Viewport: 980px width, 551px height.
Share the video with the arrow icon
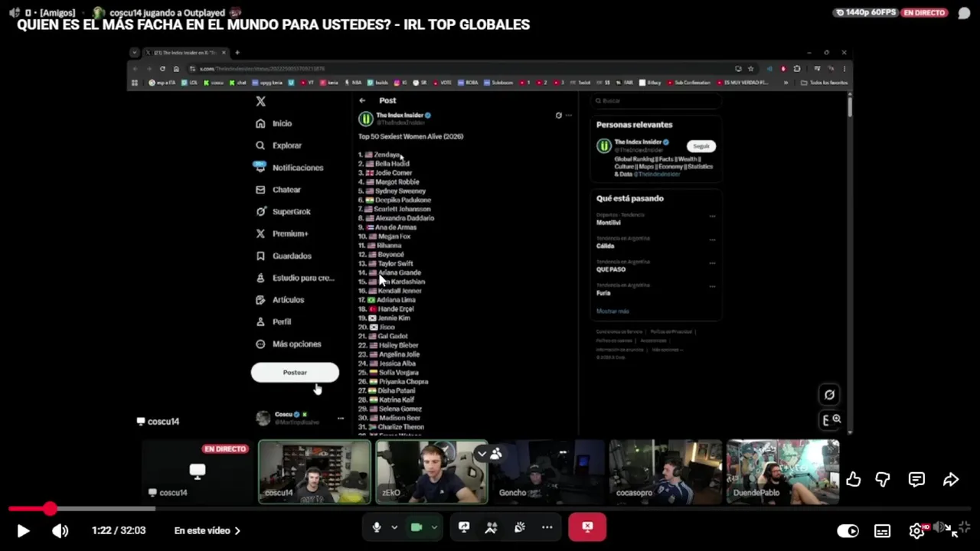coord(951,479)
